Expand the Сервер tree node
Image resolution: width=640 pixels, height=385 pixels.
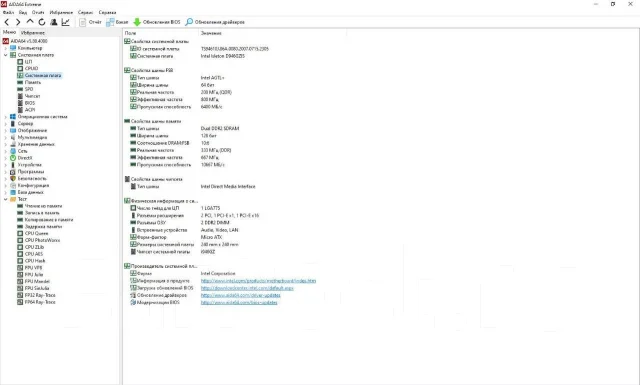point(5,124)
